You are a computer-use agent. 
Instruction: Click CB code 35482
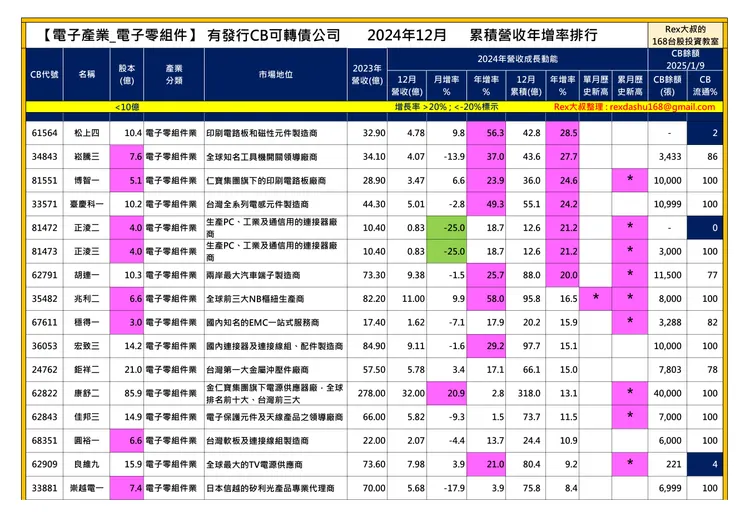pos(44,298)
